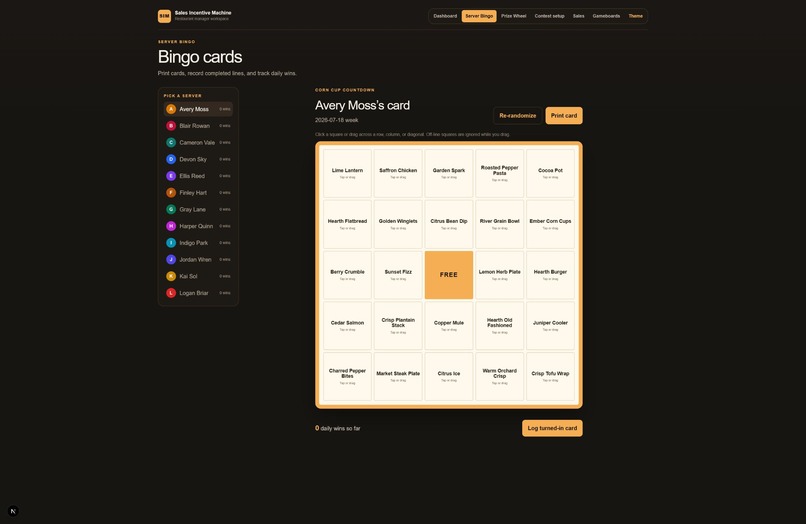Mark the Saffron Chicken square

pyautogui.click(x=398, y=173)
